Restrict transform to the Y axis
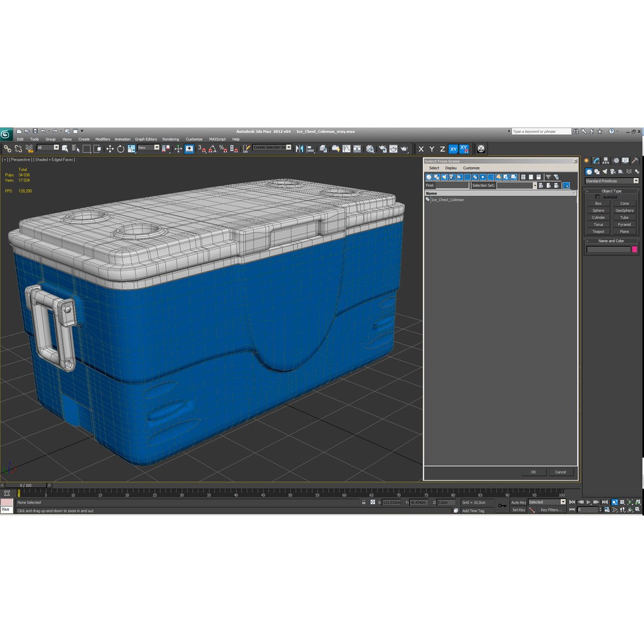 point(432,149)
